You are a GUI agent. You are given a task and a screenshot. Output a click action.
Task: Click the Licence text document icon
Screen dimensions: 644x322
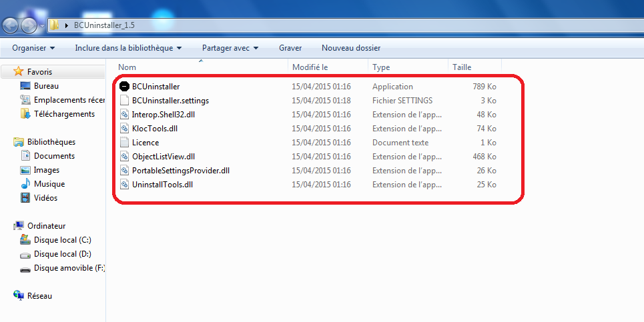point(124,143)
